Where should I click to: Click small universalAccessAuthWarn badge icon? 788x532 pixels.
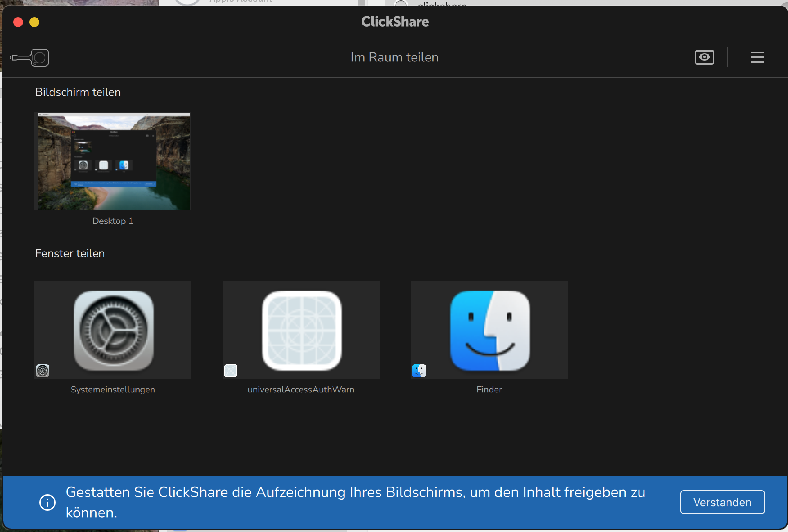point(231,371)
